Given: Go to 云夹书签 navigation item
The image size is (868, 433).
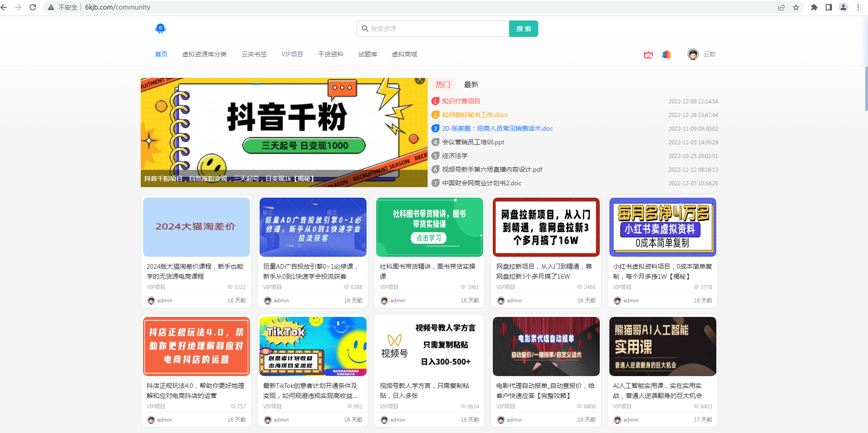Looking at the screenshot, I should [x=254, y=54].
